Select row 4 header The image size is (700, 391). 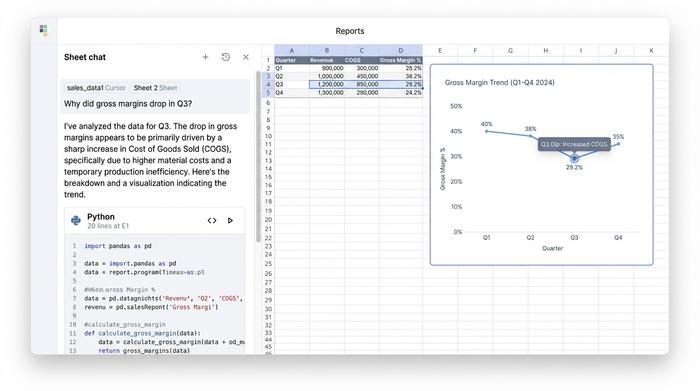click(x=268, y=84)
